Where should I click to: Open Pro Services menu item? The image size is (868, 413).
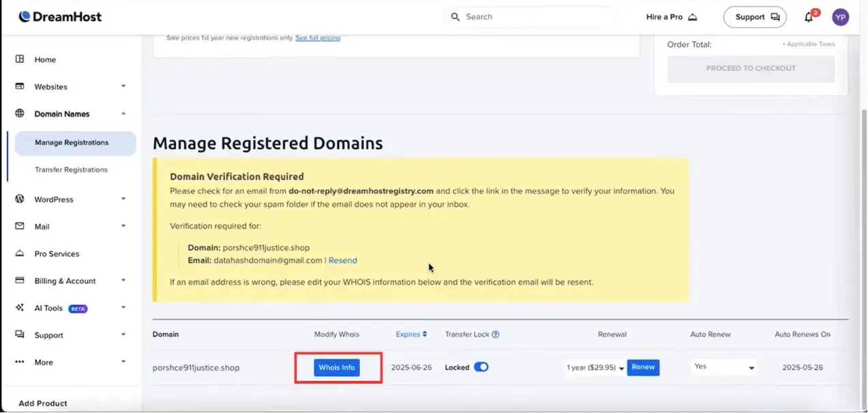point(57,253)
